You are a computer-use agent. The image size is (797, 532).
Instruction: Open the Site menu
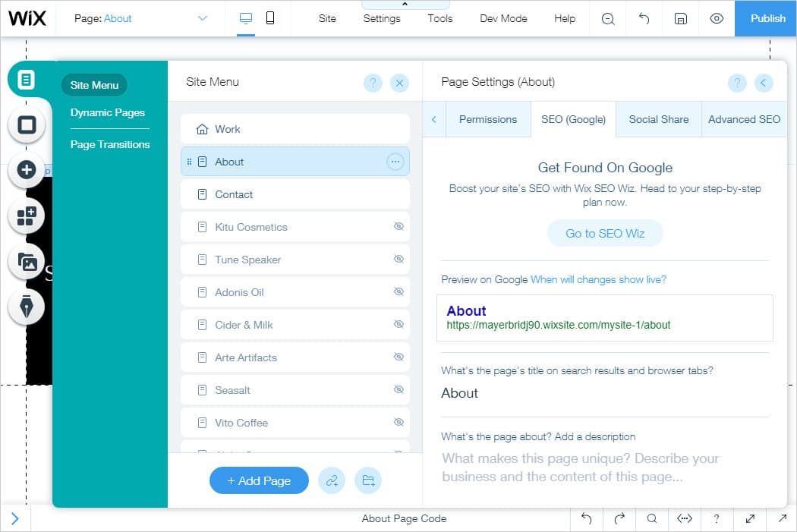pos(327,18)
